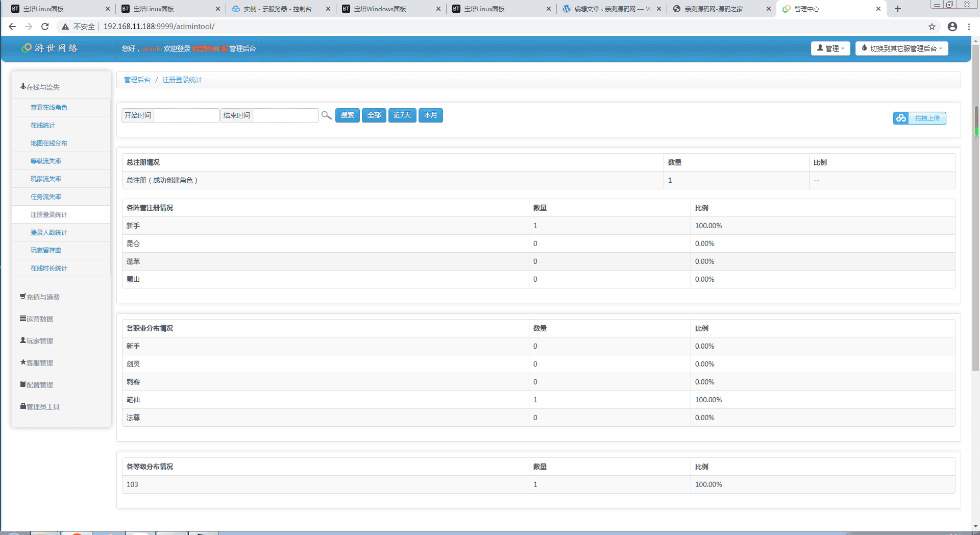Click the 注册登录统计 breadcrumb link
This screenshot has height=535, width=980.
click(182, 80)
